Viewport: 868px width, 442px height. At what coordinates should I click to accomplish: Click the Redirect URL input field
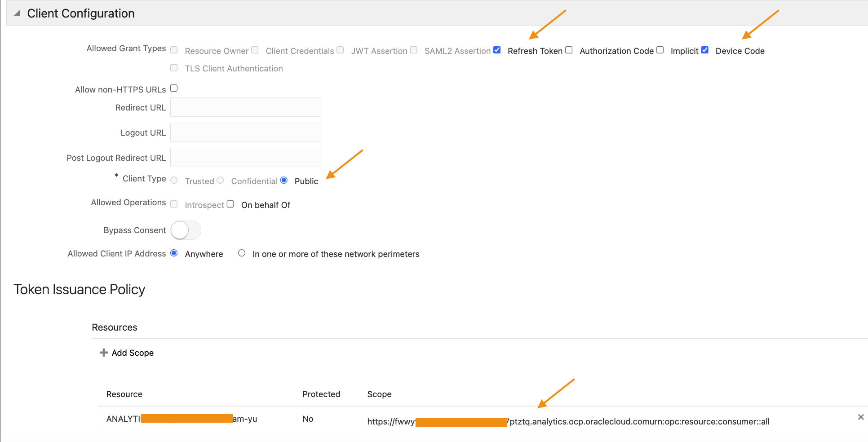click(x=245, y=107)
